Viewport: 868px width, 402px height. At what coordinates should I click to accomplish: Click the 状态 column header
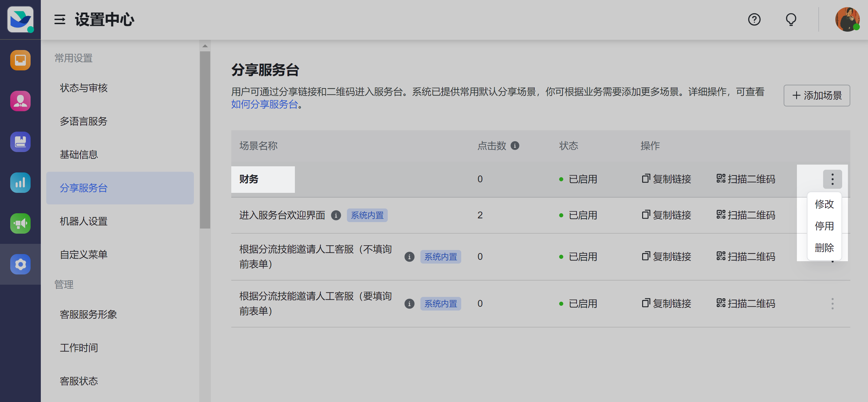coord(568,146)
